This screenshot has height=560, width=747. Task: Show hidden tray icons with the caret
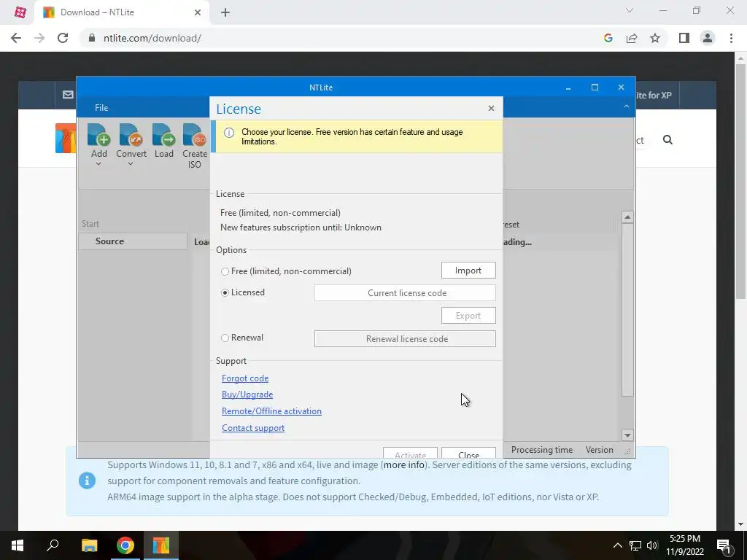617,545
